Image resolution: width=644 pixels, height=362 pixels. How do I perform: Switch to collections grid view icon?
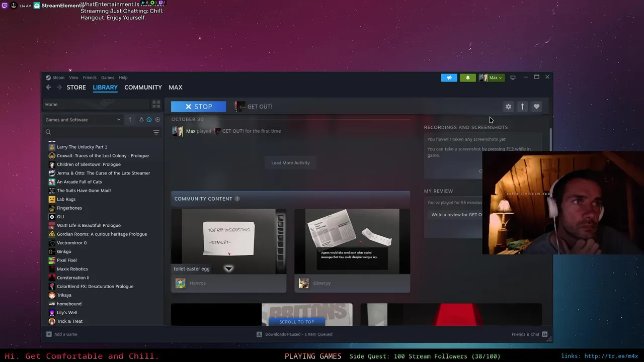pyautogui.click(x=156, y=104)
